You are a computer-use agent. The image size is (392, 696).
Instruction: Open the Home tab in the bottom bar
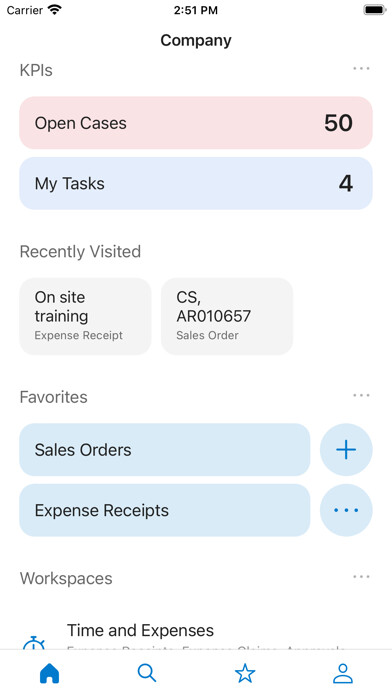tap(49, 673)
